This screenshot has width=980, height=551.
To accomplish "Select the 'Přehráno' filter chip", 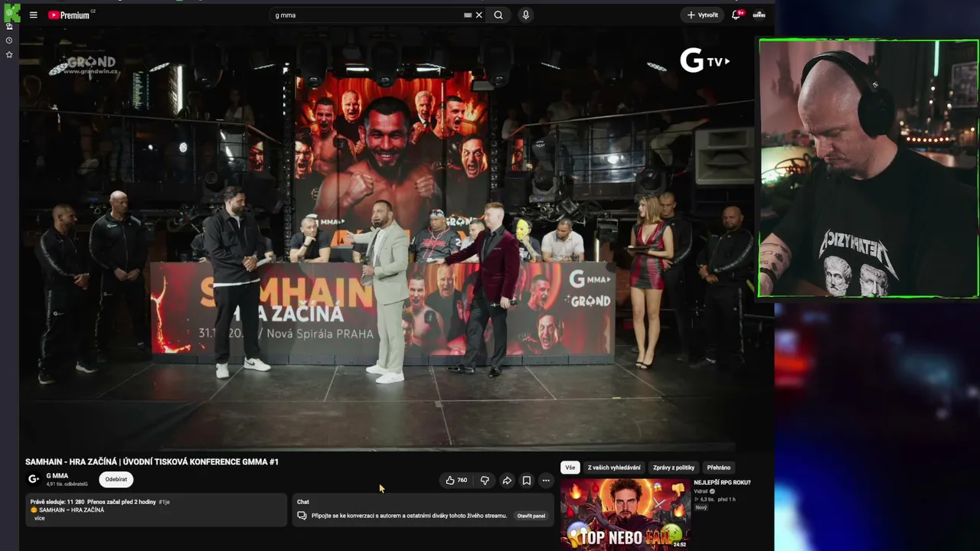I will click(719, 468).
